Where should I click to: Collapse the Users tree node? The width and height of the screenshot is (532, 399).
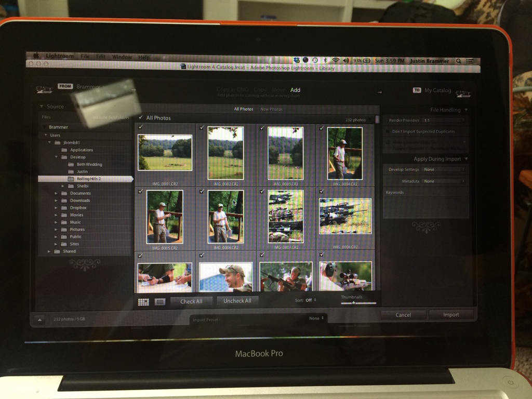click(46, 135)
